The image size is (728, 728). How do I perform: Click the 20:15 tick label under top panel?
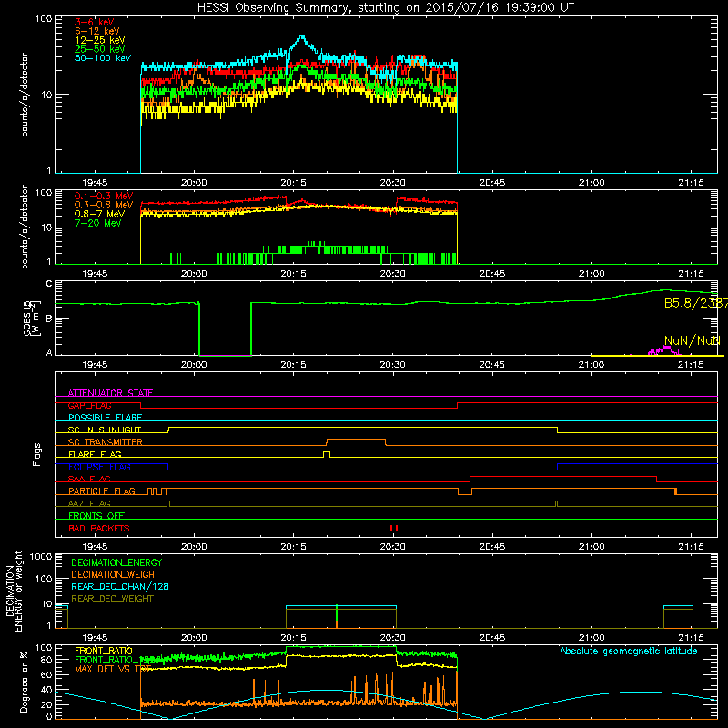[293, 183]
